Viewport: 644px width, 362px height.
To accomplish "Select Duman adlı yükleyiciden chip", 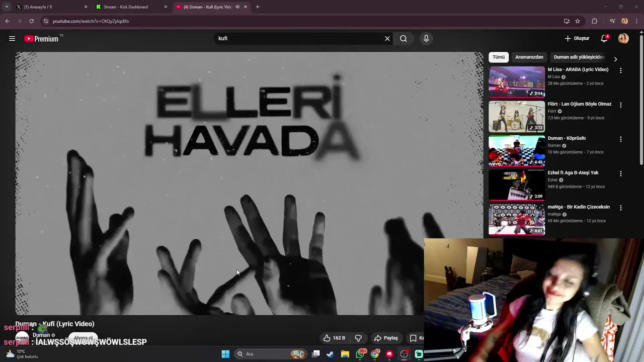I will coord(579,57).
